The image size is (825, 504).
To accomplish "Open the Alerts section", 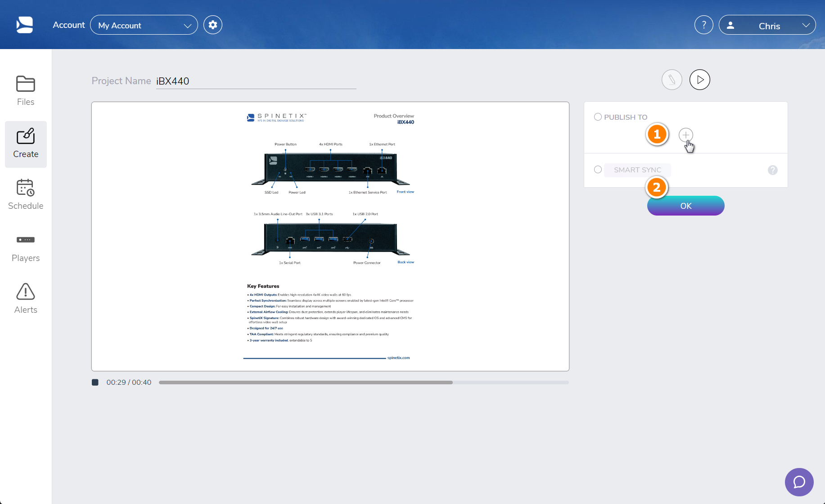I will click(26, 299).
